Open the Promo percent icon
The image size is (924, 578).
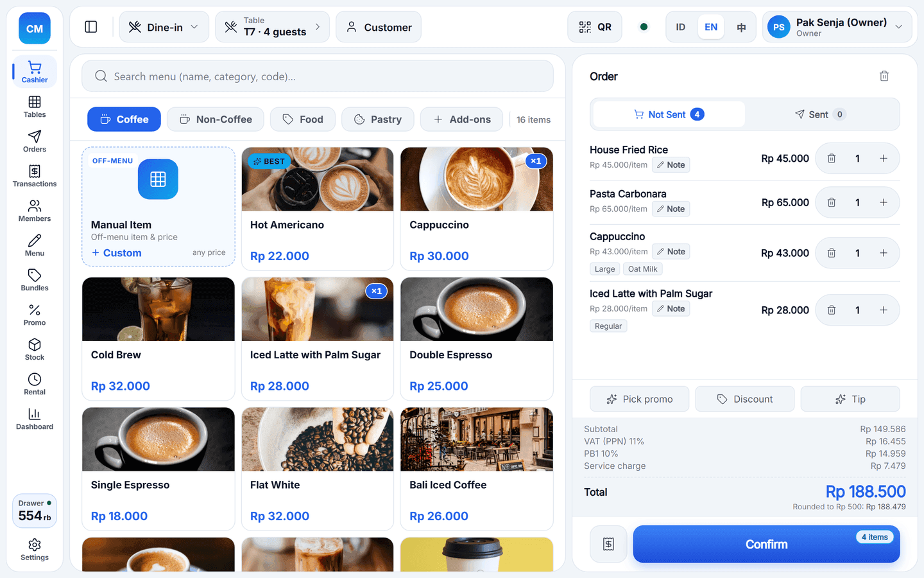tap(35, 310)
